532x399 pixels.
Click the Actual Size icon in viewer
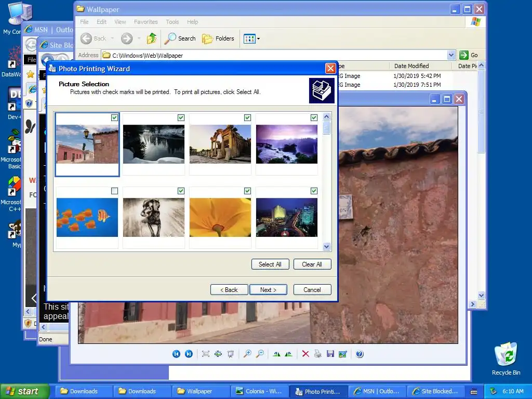coord(218,354)
